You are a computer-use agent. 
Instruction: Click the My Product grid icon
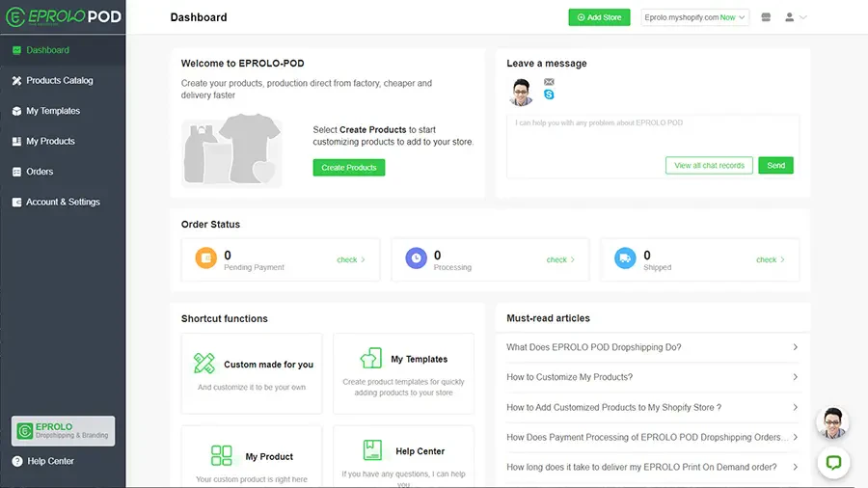click(x=222, y=455)
